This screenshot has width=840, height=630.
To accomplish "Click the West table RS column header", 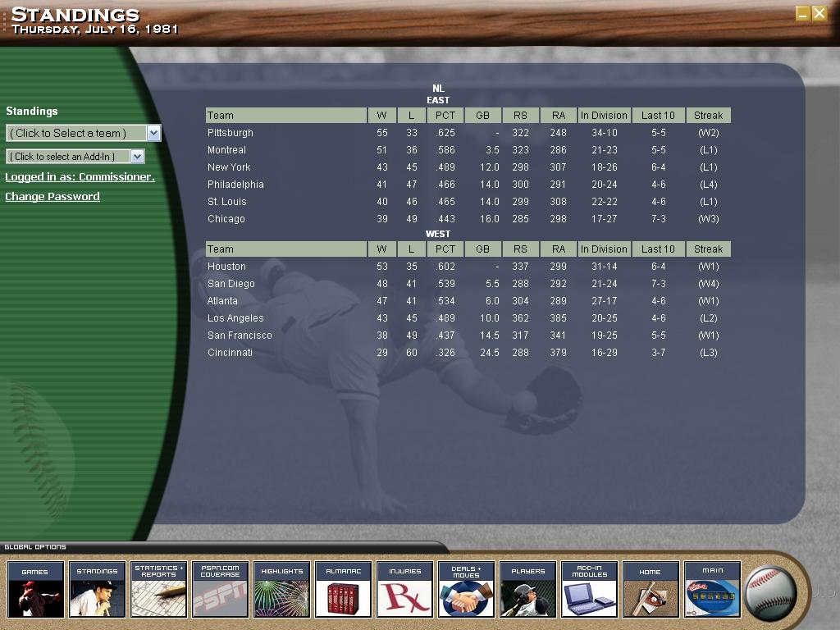I will (x=520, y=249).
